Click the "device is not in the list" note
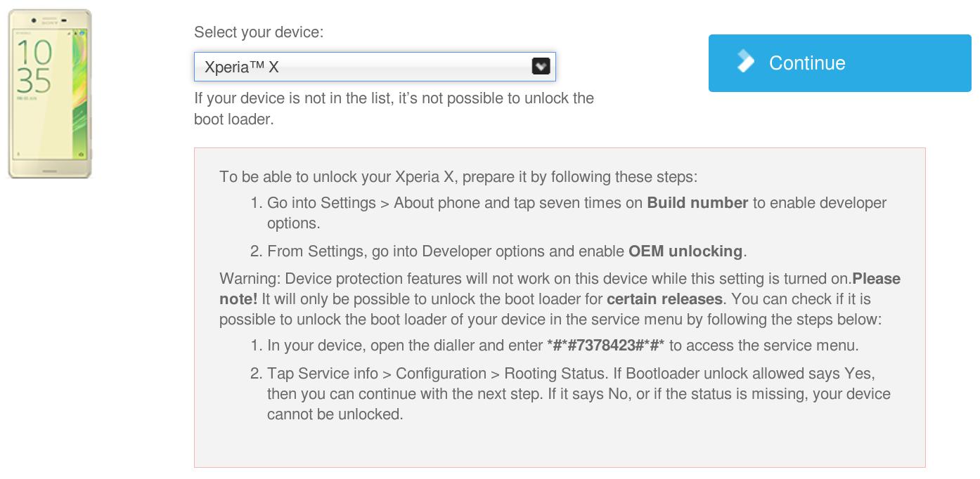Image resolution: width=980 pixels, height=479 pixels. [394, 109]
